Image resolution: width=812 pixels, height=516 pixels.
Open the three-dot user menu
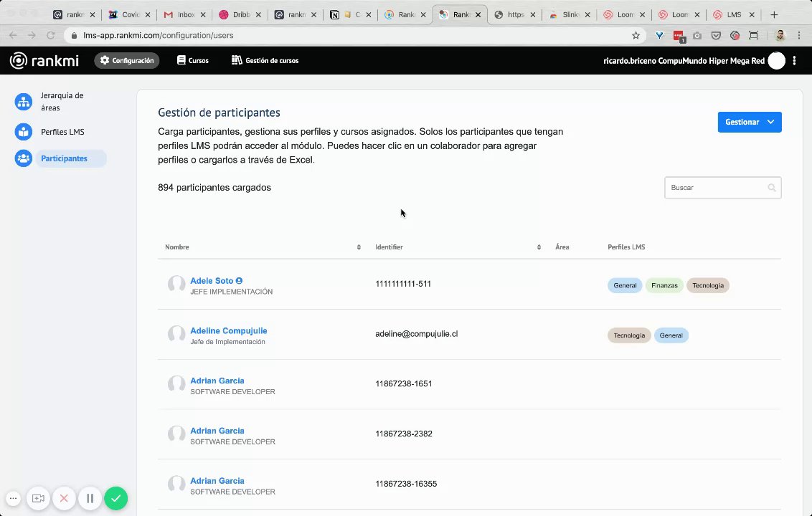pos(795,61)
